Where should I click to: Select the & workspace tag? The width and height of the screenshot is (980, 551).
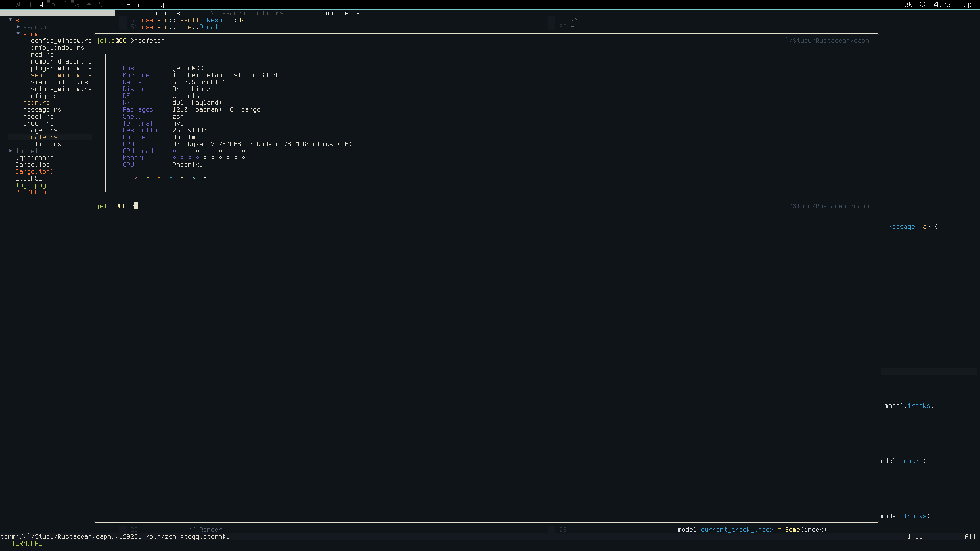pyautogui.click(x=77, y=4)
